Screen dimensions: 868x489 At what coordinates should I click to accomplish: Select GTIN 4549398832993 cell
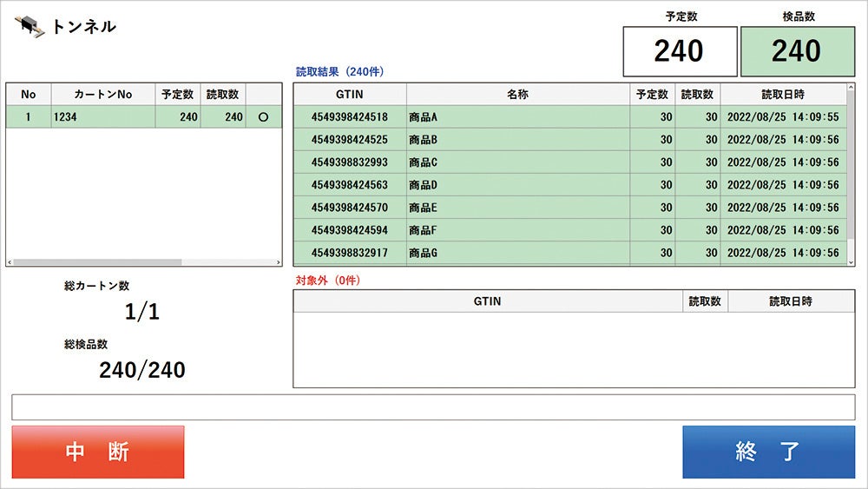(x=350, y=162)
